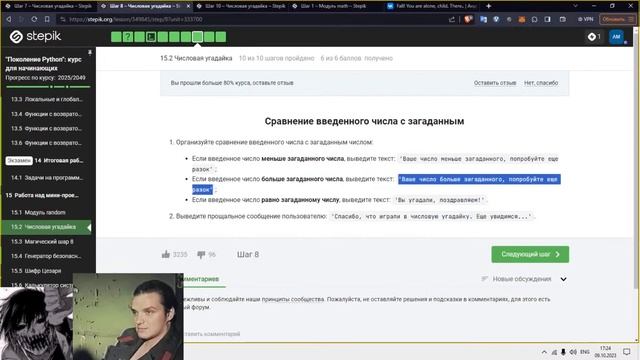Screen dimensions: 640x360
Task: Open the comments tab below the step
Action: pyautogui.click(x=201, y=279)
